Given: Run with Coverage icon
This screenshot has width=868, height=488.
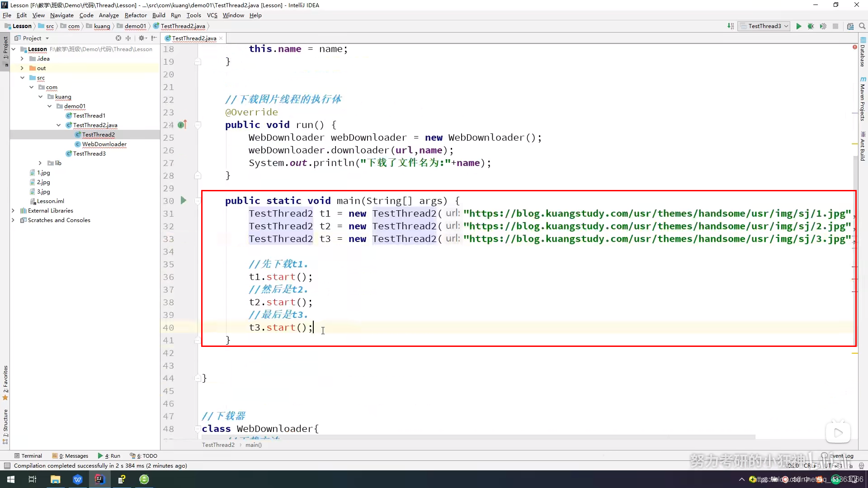Looking at the screenshot, I should click(823, 26).
